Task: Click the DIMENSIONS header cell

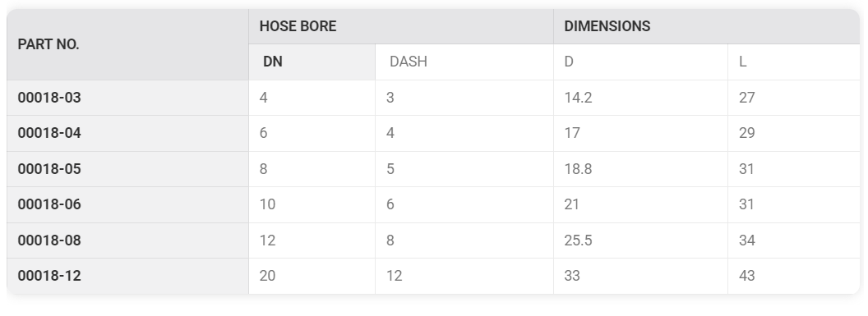Action: (706, 26)
